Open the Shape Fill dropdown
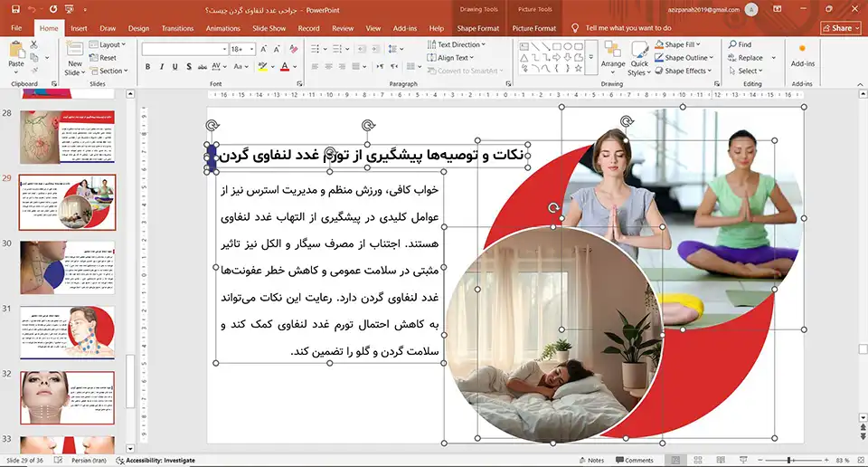The image size is (868, 467). pos(677,44)
